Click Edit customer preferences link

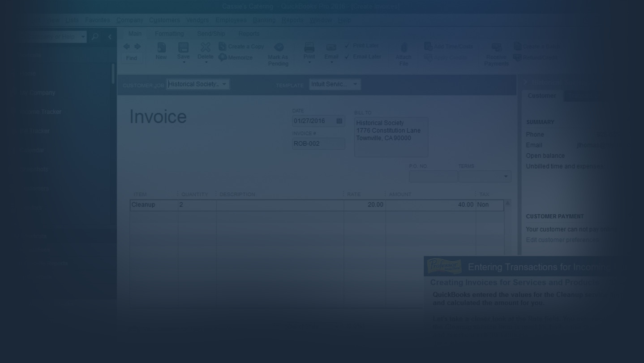click(562, 240)
